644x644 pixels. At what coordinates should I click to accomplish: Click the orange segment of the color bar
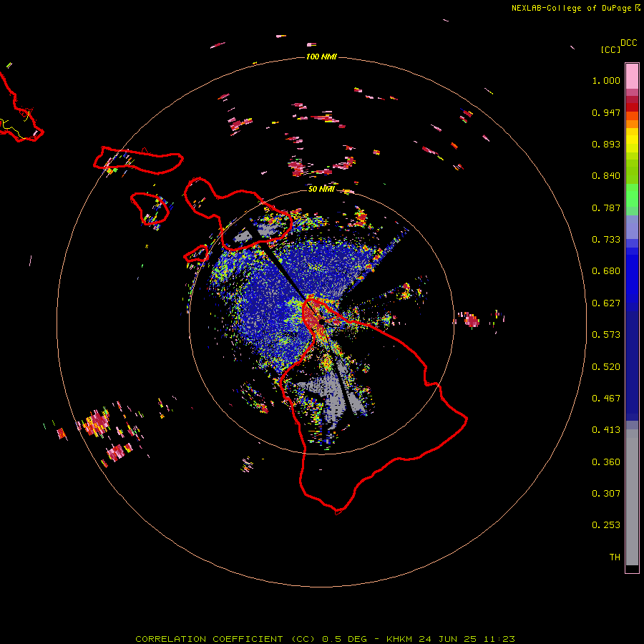tap(632, 120)
